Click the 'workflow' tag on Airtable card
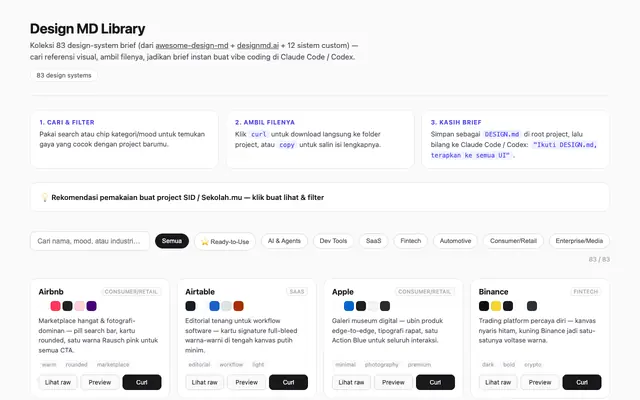Screen dimensions: 640x400 pos(231,364)
